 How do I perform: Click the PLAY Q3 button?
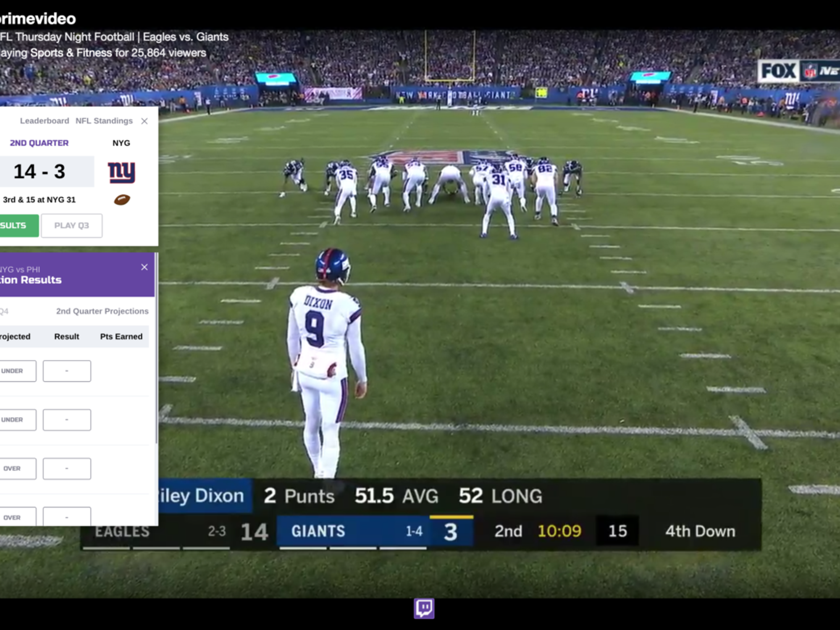click(72, 225)
